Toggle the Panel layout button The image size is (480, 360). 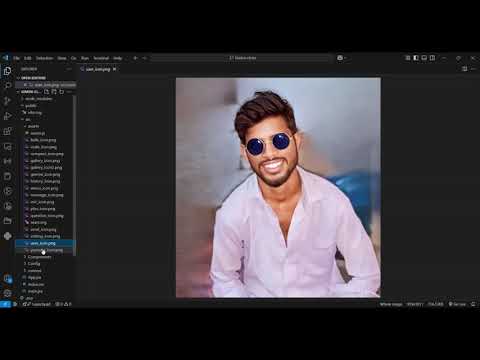[x=424, y=58]
